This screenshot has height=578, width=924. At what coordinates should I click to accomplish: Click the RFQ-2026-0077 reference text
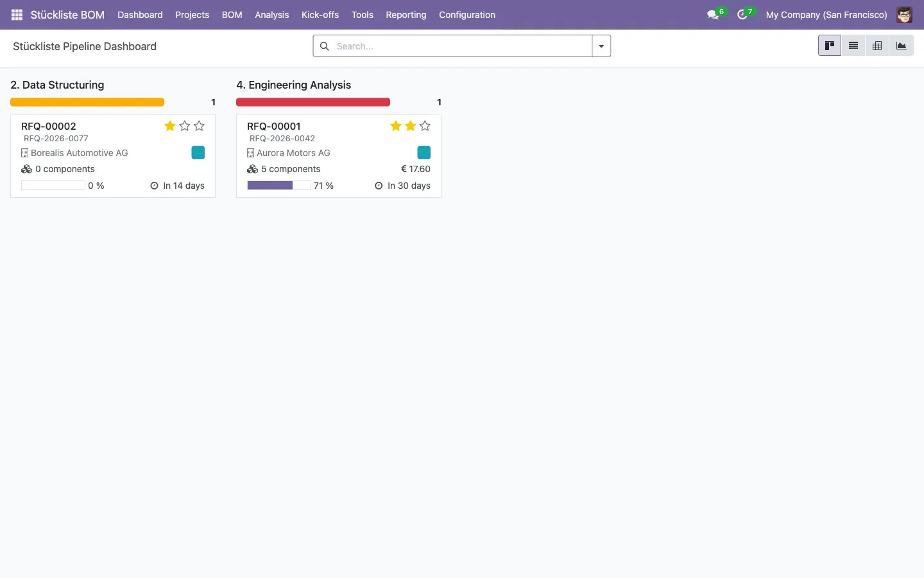tap(56, 138)
